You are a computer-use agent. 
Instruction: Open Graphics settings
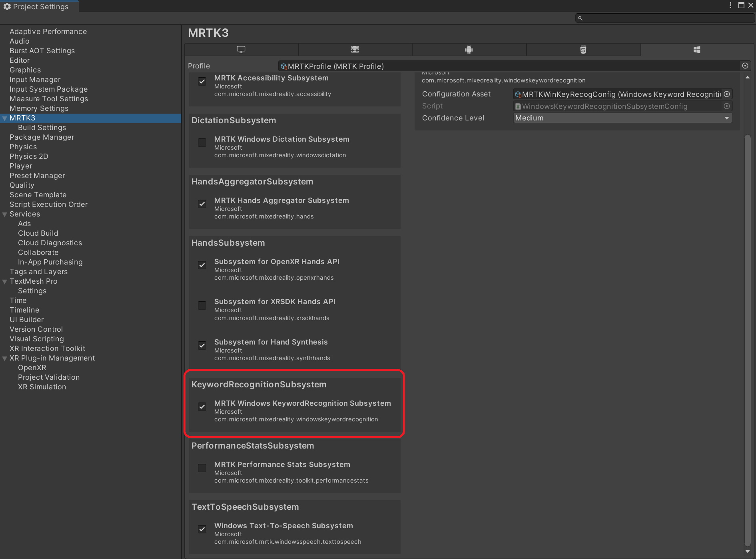pos(25,70)
